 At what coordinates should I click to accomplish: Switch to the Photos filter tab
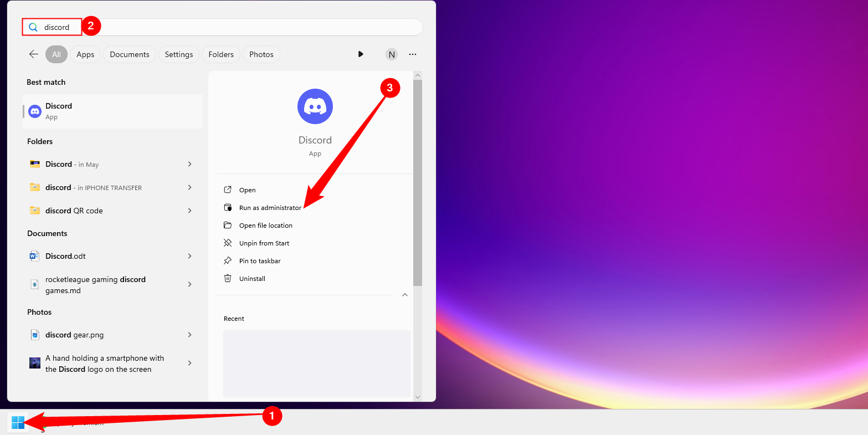coord(261,54)
